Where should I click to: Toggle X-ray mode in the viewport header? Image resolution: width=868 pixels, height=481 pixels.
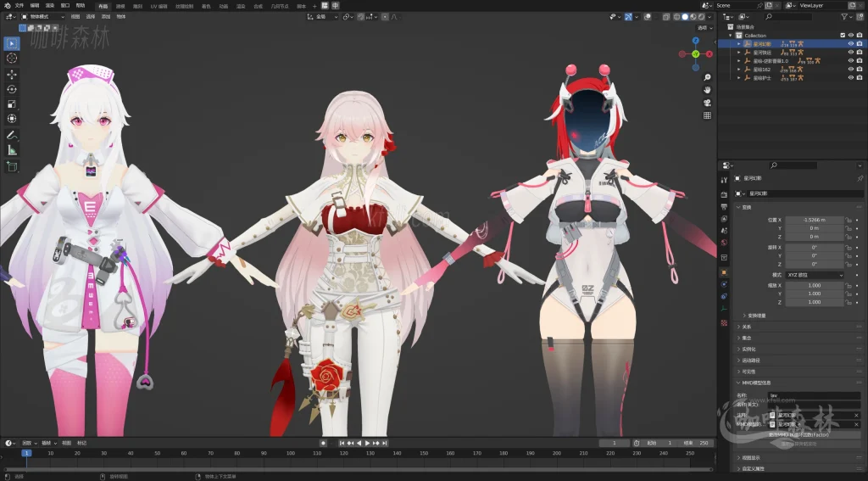[x=666, y=17]
